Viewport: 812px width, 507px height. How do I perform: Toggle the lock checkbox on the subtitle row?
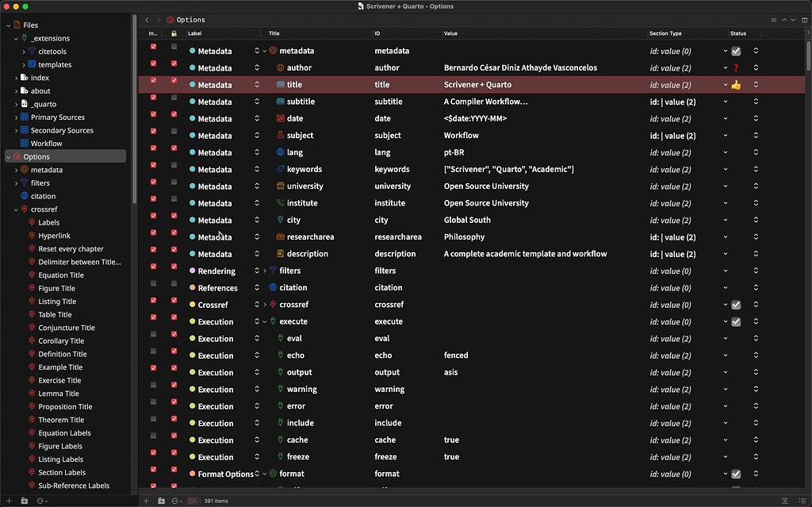tap(174, 102)
